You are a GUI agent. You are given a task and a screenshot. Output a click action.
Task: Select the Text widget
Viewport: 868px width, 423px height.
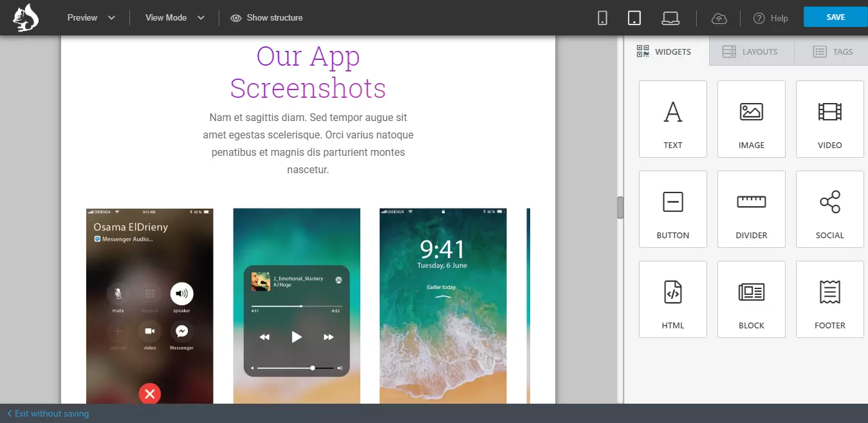tap(672, 119)
